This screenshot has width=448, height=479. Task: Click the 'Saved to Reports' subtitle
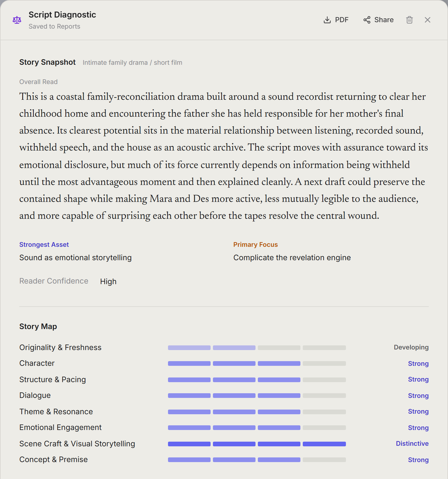(x=54, y=26)
